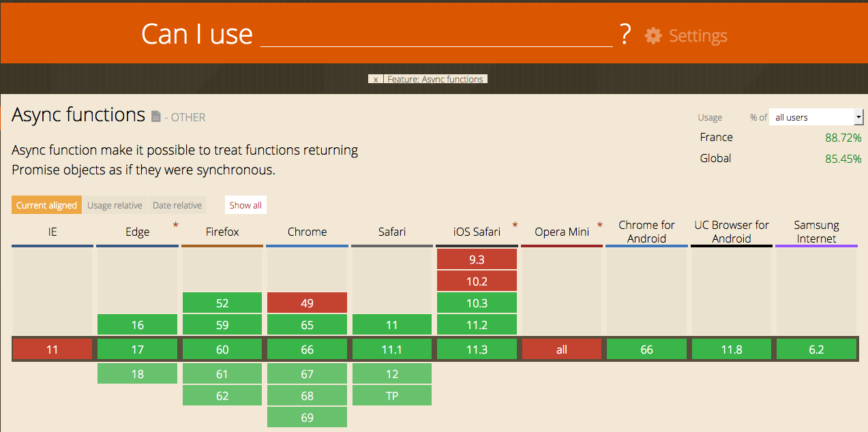Select iOS Safari 10.2 cell

coord(477,281)
